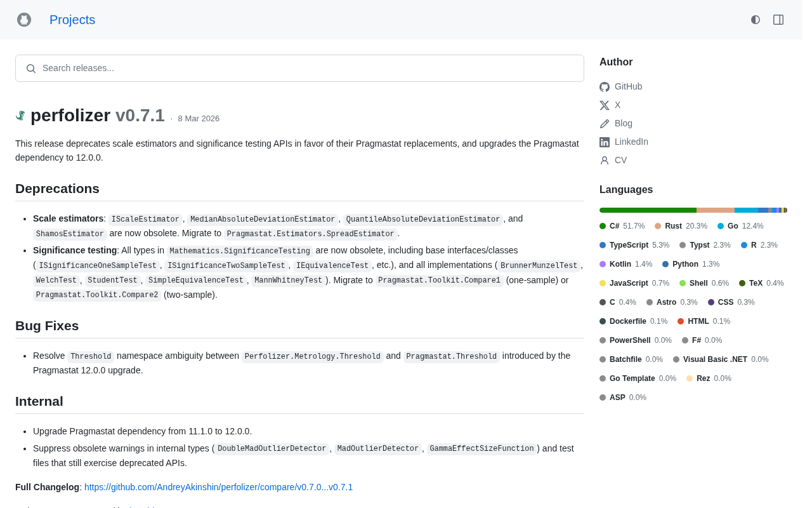Open the CV person icon

point(605,161)
